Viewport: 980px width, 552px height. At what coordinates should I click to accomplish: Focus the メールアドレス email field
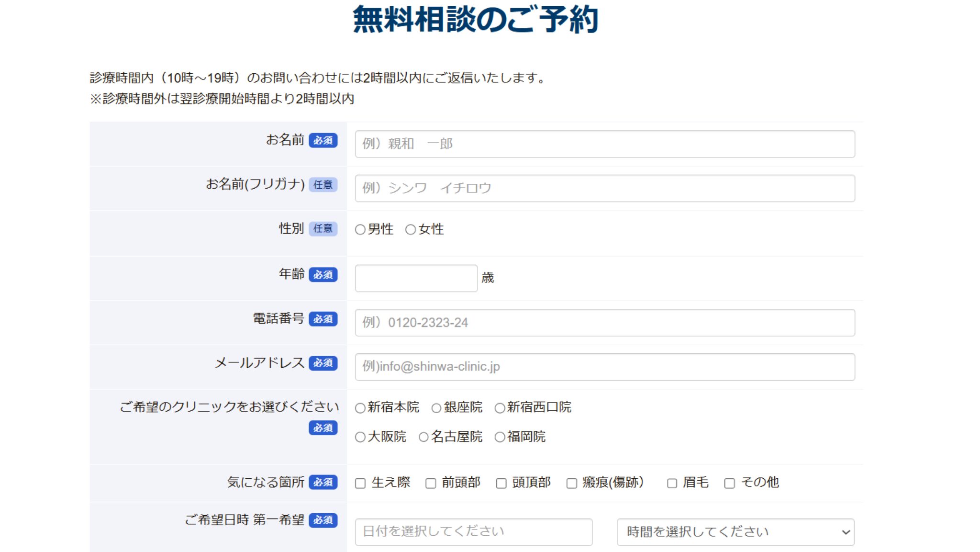pyautogui.click(x=604, y=367)
